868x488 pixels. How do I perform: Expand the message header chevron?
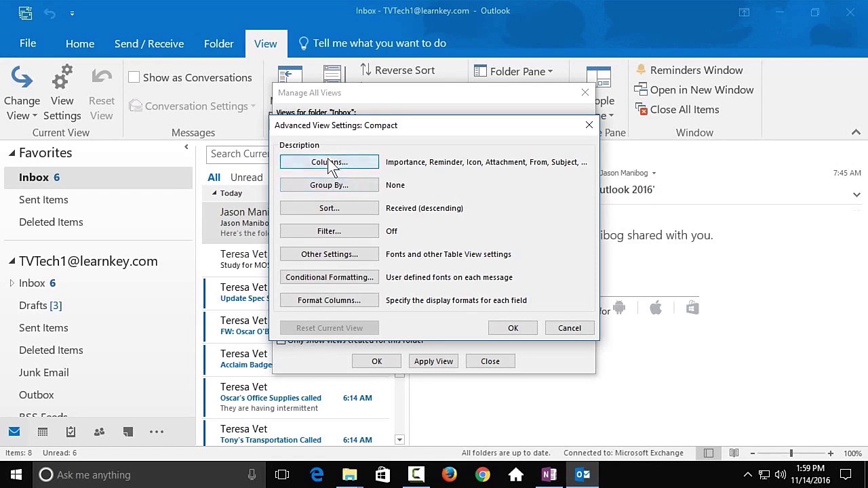[856, 195]
